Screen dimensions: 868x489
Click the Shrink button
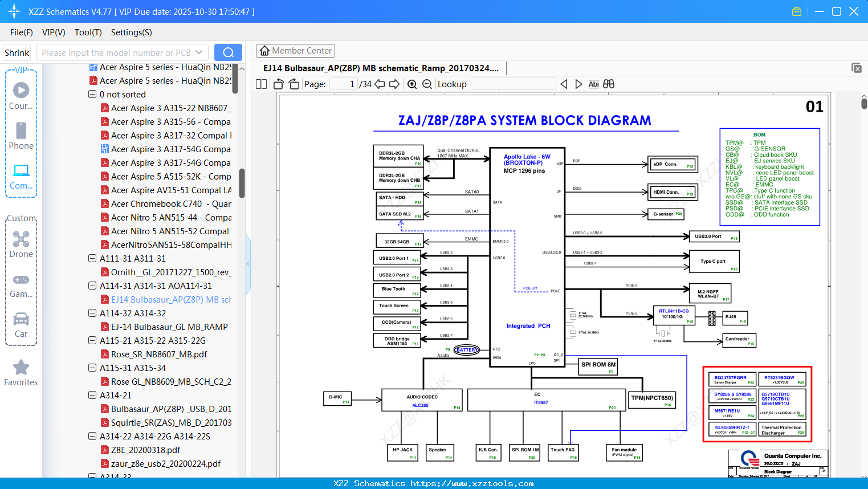[17, 52]
